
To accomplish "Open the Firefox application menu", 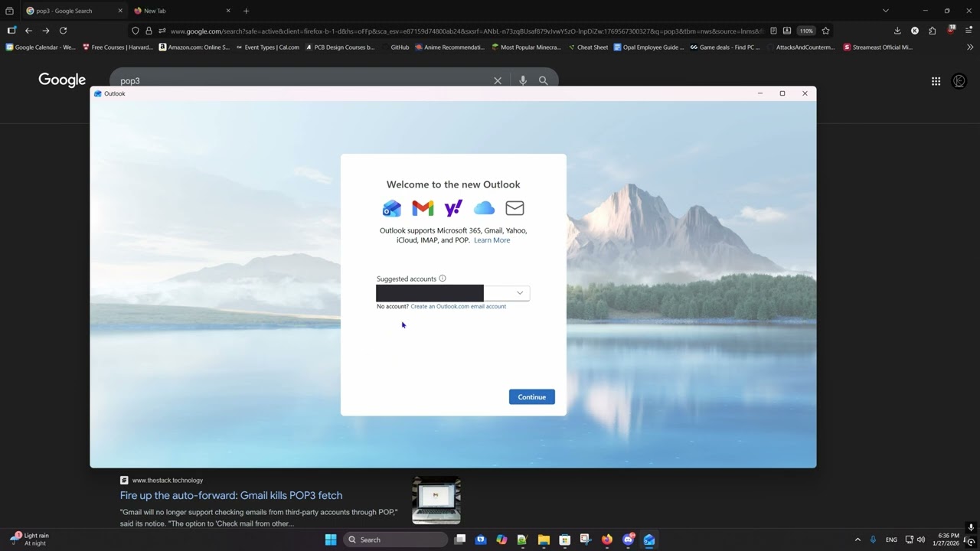I will coord(969,31).
